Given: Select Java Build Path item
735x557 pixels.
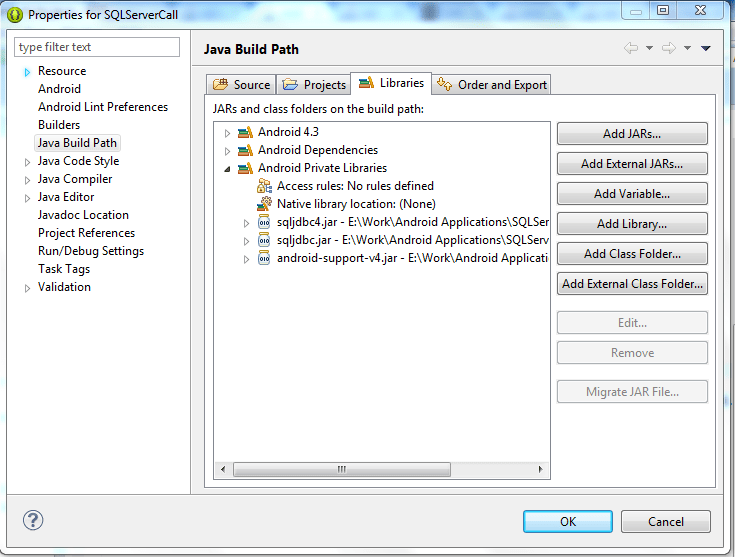Looking at the screenshot, I should [x=77, y=143].
